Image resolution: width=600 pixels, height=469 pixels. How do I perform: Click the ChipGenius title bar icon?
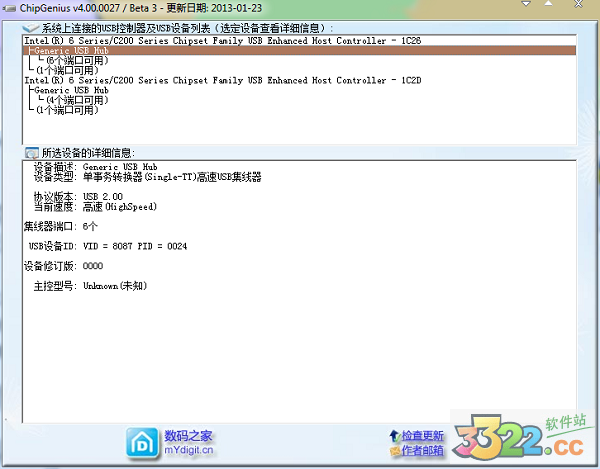[x=9, y=8]
